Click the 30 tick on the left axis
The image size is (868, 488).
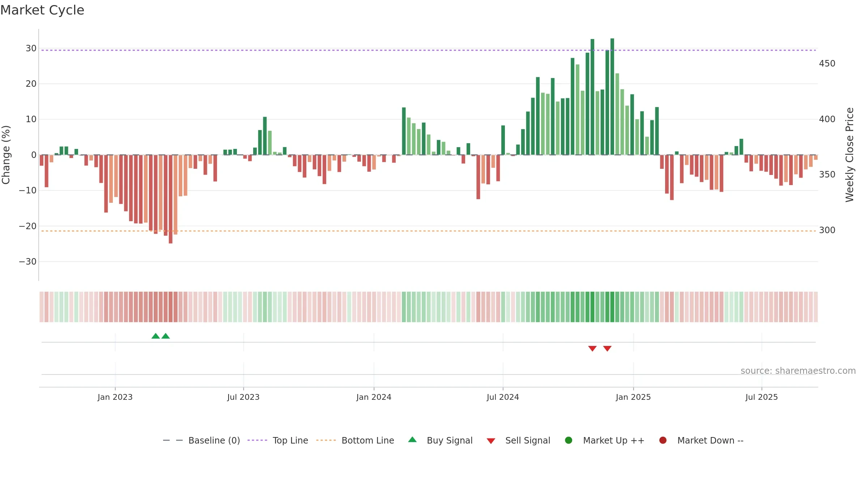pyautogui.click(x=31, y=48)
